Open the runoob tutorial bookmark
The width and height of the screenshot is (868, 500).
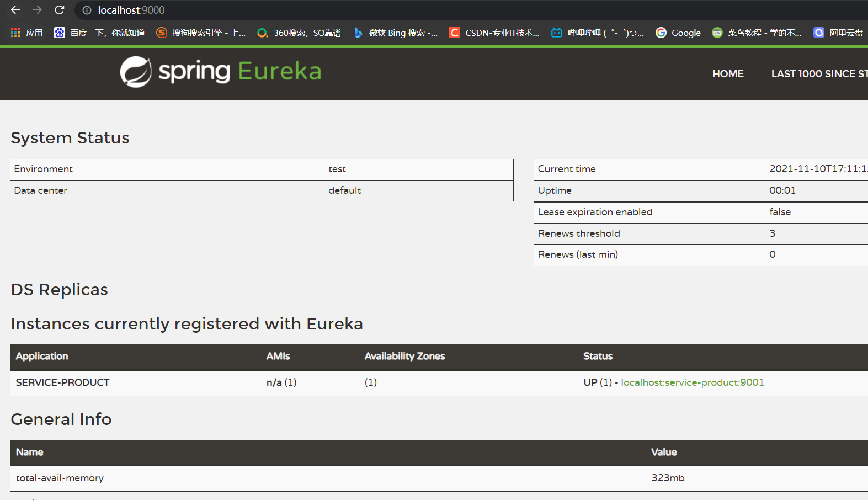coord(757,33)
